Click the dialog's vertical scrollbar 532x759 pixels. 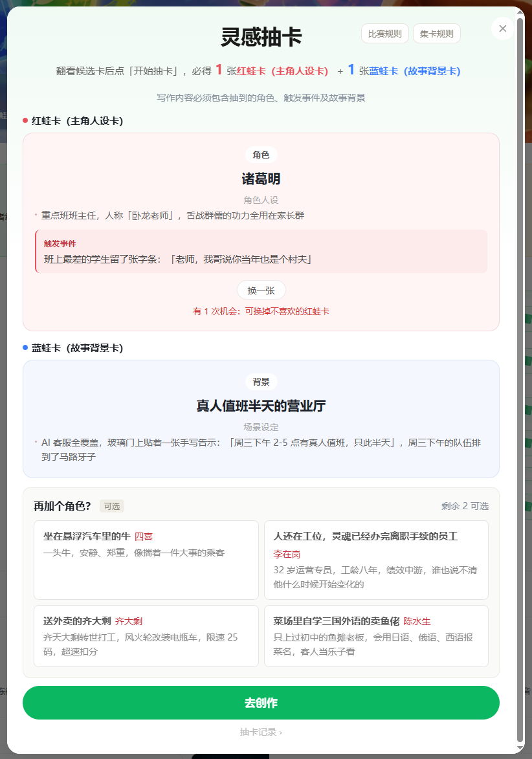click(x=520, y=379)
